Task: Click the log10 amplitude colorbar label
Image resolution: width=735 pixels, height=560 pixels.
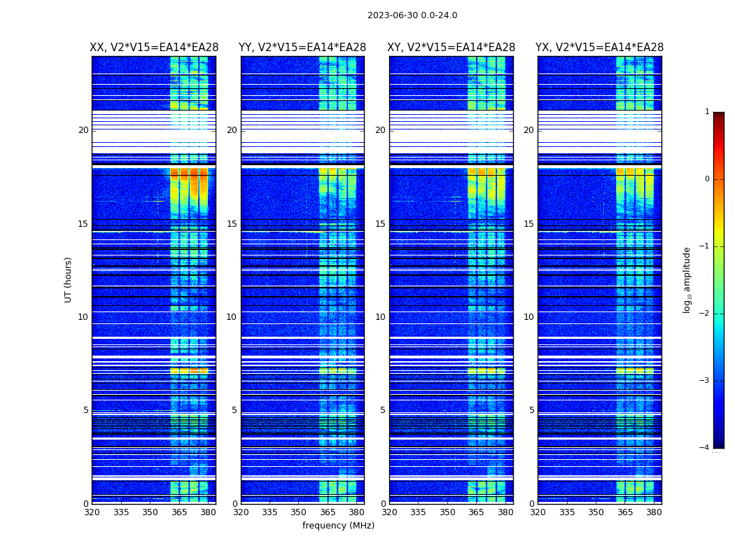Action: (x=687, y=279)
